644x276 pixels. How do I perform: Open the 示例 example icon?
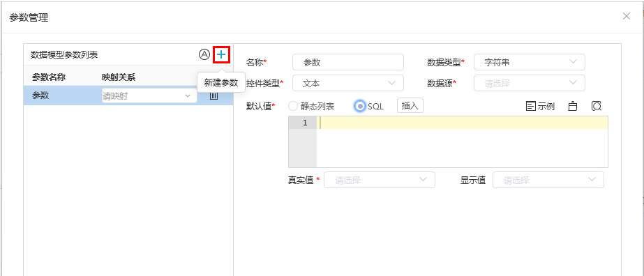(540, 106)
